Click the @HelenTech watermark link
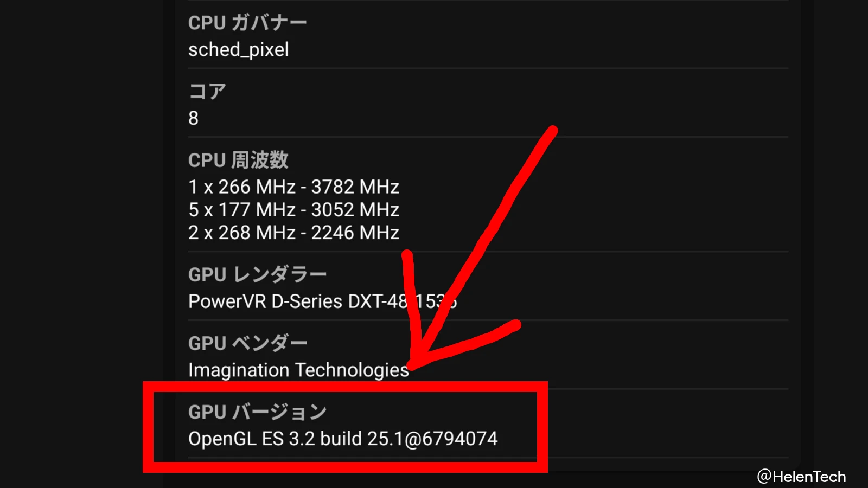The width and height of the screenshot is (868, 488). click(x=801, y=476)
